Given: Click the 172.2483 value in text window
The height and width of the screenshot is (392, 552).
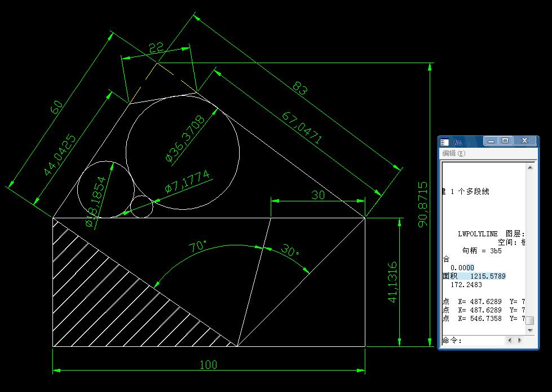Looking at the screenshot, I should 466,285.
